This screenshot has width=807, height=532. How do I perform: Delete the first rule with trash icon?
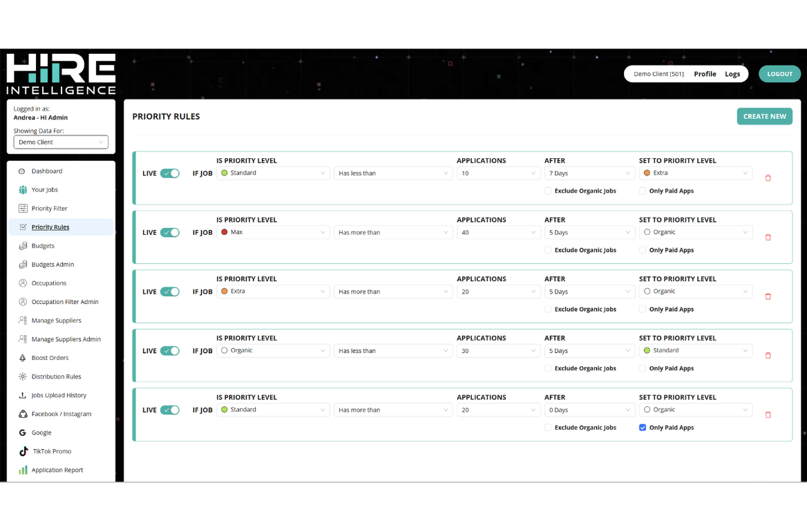pyautogui.click(x=768, y=178)
